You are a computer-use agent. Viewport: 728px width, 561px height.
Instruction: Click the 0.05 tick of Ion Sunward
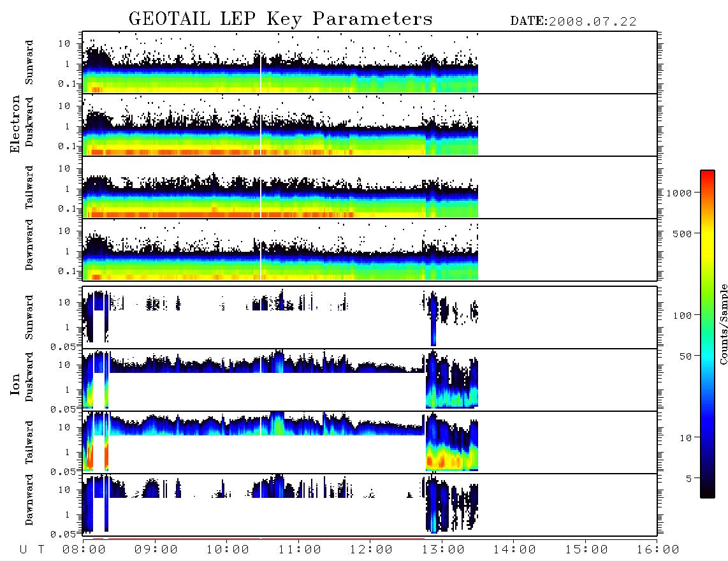tap(63, 346)
